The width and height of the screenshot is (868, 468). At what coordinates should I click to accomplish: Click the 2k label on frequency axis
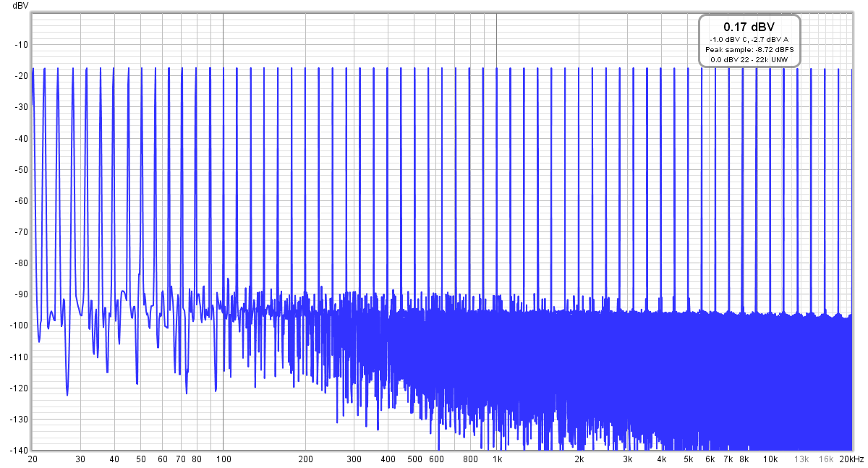[579, 459]
